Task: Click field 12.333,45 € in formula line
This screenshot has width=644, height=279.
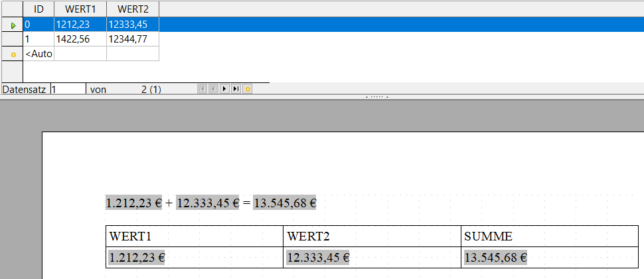Action: pos(207,203)
